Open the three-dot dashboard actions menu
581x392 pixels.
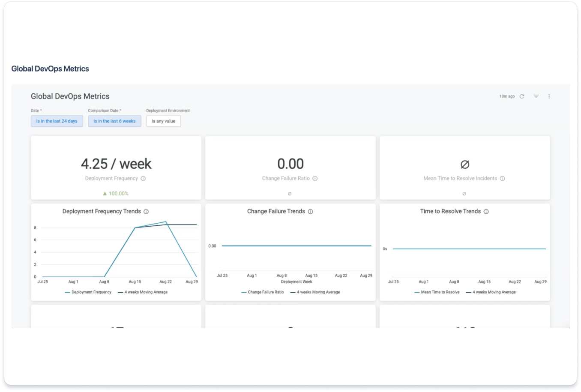pos(549,96)
